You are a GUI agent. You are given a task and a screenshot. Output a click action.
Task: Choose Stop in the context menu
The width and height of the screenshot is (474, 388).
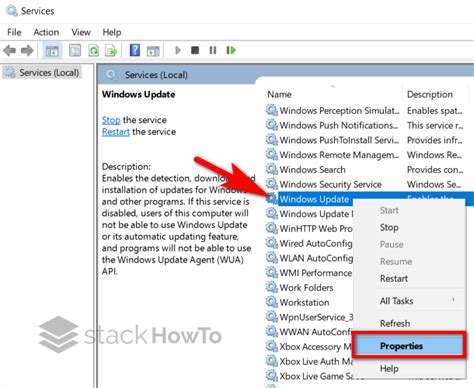(389, 227)
